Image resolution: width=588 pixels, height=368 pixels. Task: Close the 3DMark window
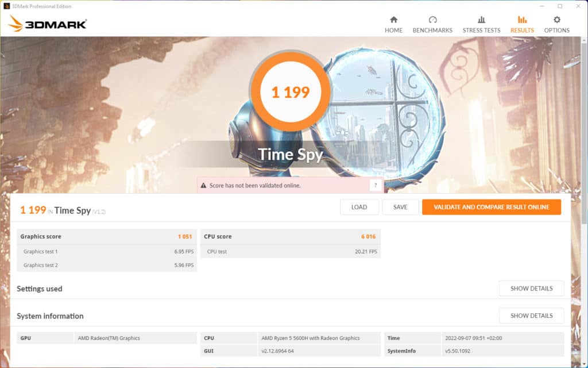click(578, 6)
